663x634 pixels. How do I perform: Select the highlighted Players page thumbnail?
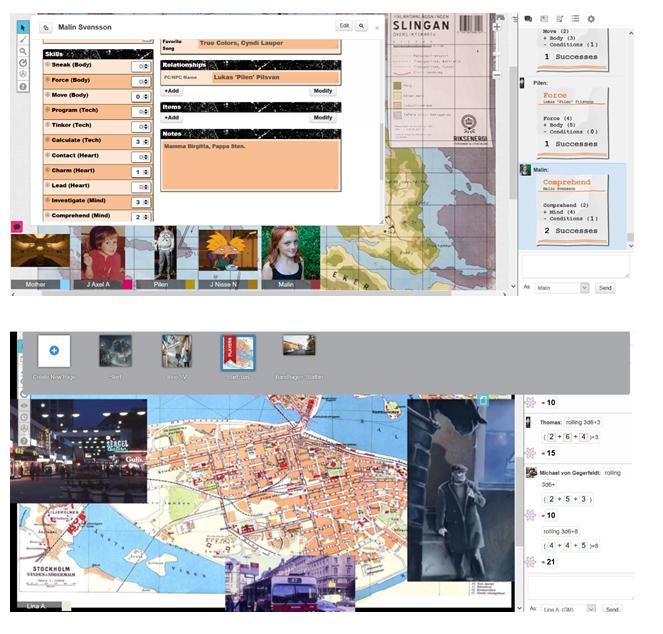(238, 352)
